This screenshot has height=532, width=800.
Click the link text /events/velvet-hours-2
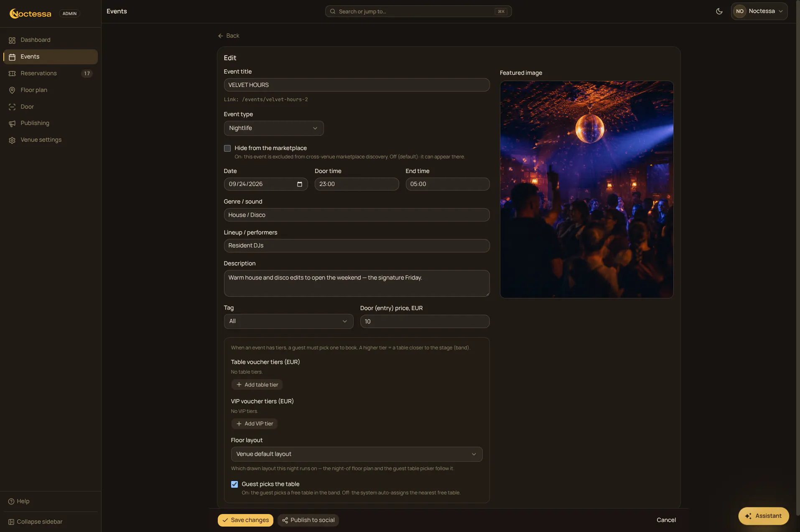point(275,99)
